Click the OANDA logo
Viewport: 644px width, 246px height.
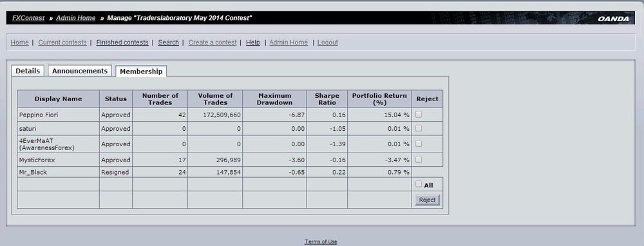click(x=613, y=19)
